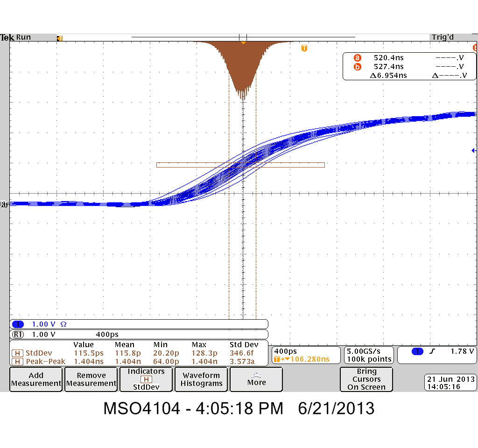Click the Add Measurement button

[x=36, y=379]
